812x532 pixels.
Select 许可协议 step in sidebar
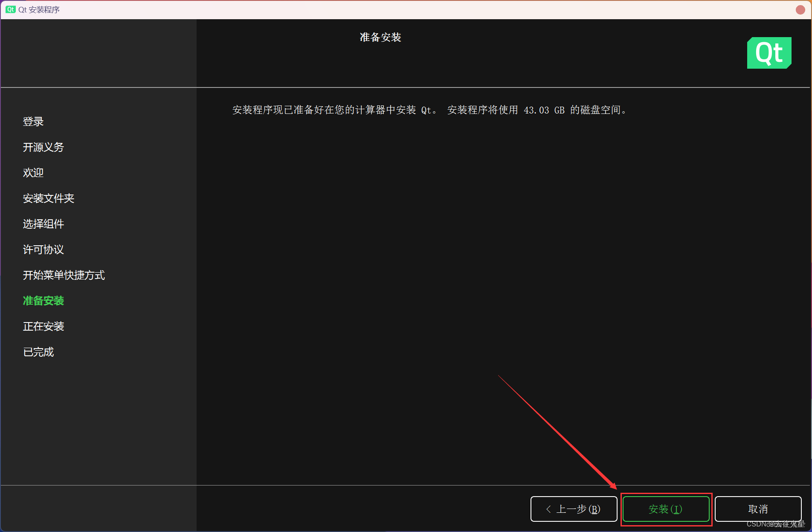[x=43, y=250]
